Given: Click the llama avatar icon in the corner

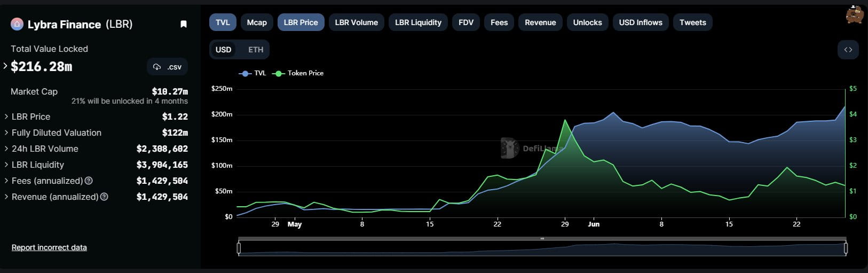Looking at the screenshot, I should click(855, 14).
